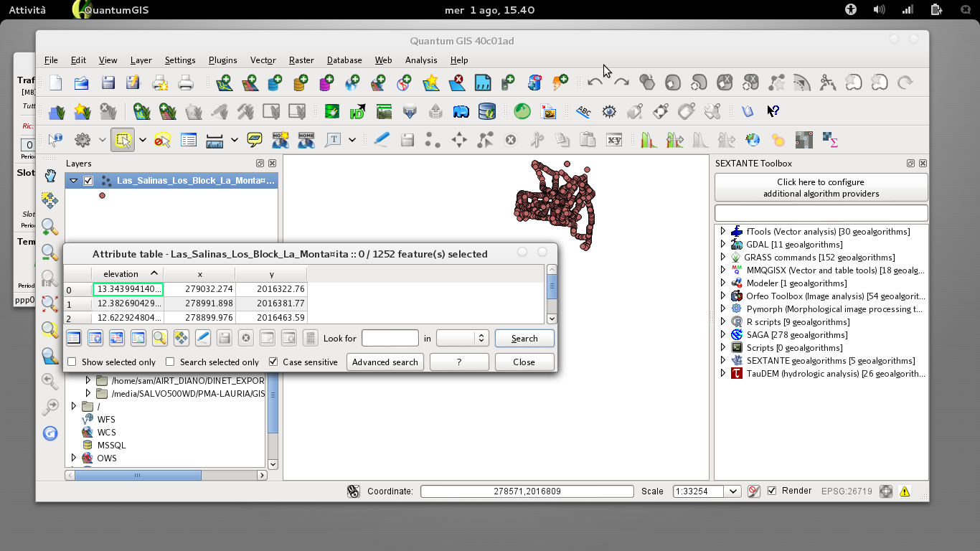
Task: Click the Pan Map hand tool
Action: [50, 176]
